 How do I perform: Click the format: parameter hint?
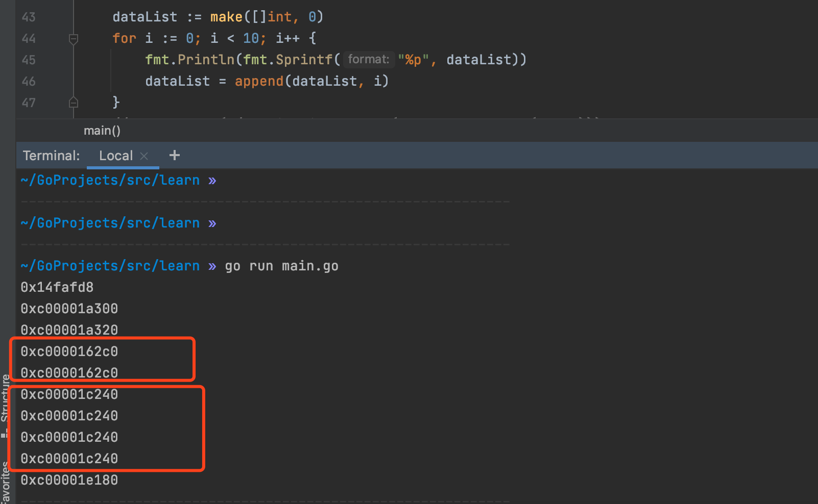(x=368, y=60)
